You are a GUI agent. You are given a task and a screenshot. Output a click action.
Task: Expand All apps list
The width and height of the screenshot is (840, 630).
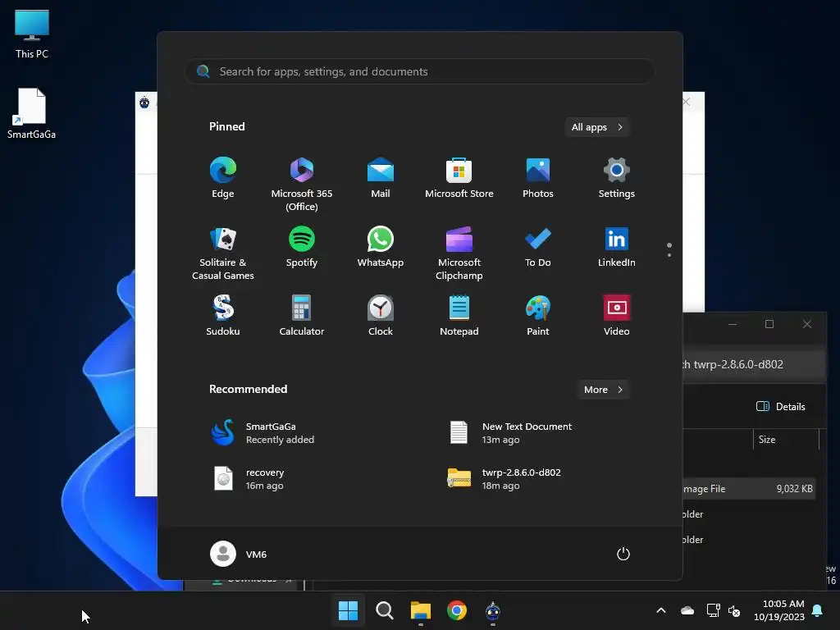(597, 127)
